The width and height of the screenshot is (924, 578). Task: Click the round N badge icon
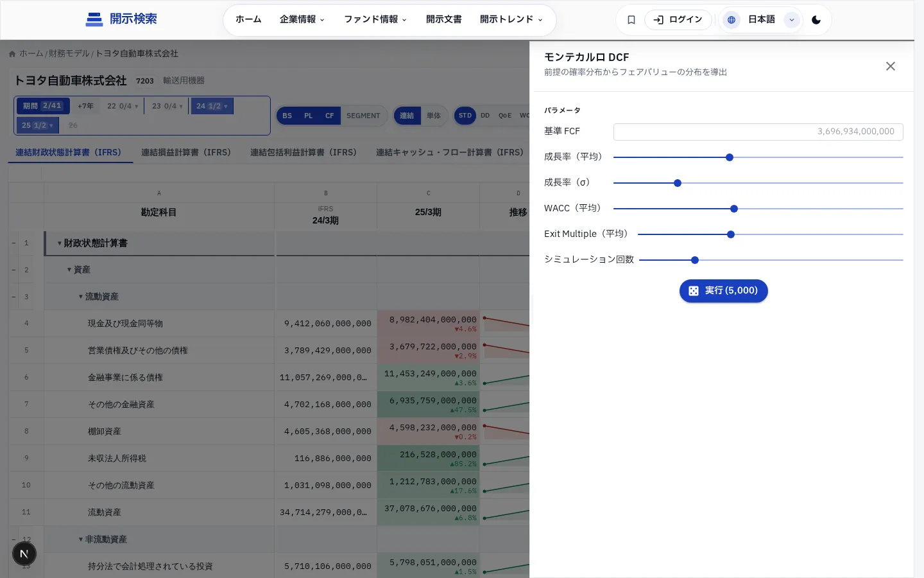pyautogui.click(x=24, y=554)
